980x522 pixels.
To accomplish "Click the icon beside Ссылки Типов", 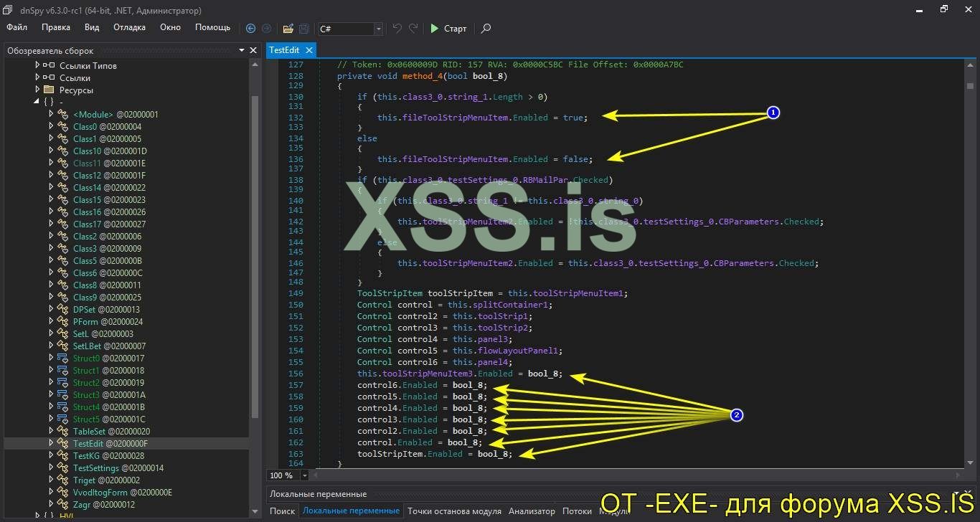I will point(49,66).
